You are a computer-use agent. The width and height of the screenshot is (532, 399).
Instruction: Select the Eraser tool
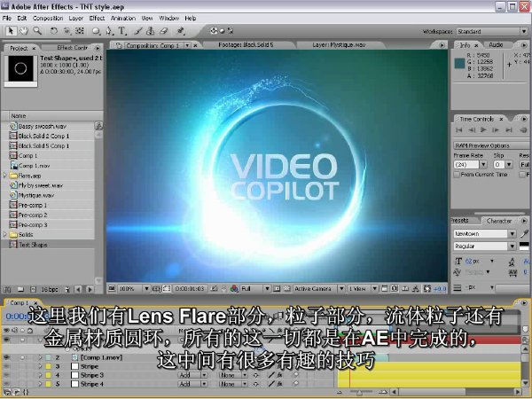(x=164, y=31)
